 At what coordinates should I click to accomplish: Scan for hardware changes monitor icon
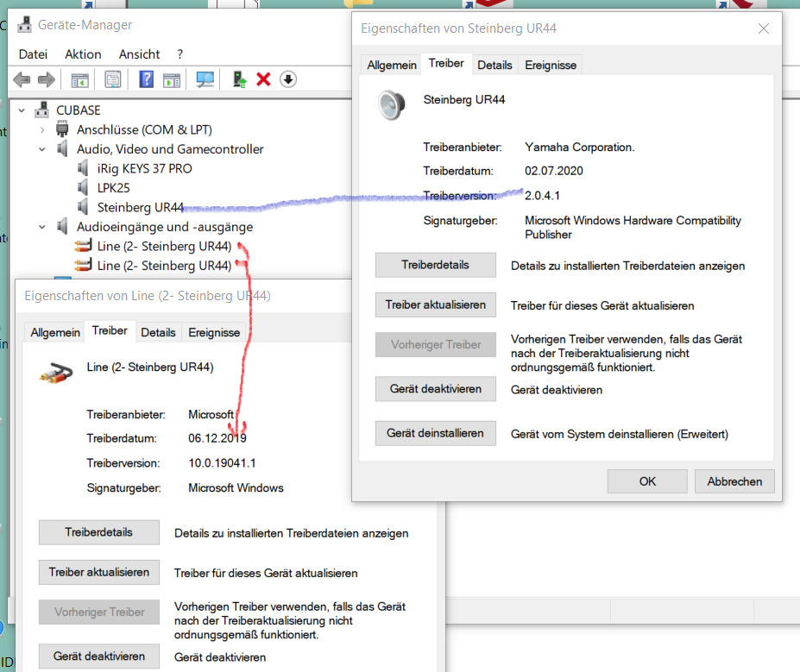205,79
